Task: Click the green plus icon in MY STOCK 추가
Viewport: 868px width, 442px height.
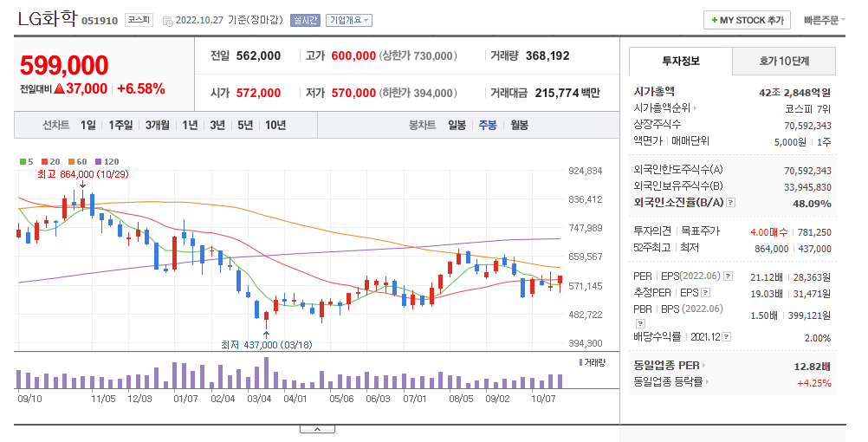Action: 715,21
